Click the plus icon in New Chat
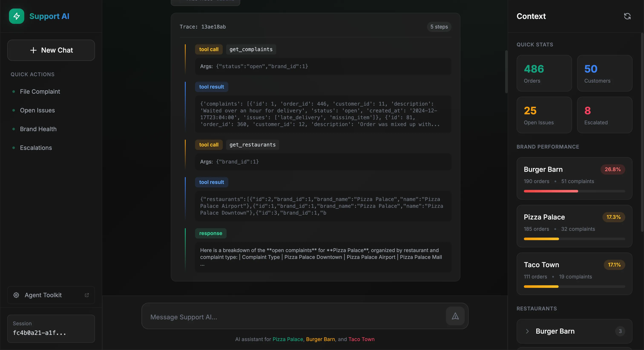This screenshot has height=350, width=644. (33, 50)
